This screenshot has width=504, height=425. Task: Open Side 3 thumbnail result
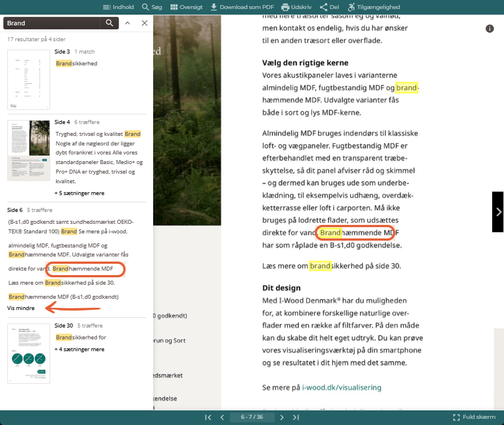pyautogui.click(x=29, y=79)
